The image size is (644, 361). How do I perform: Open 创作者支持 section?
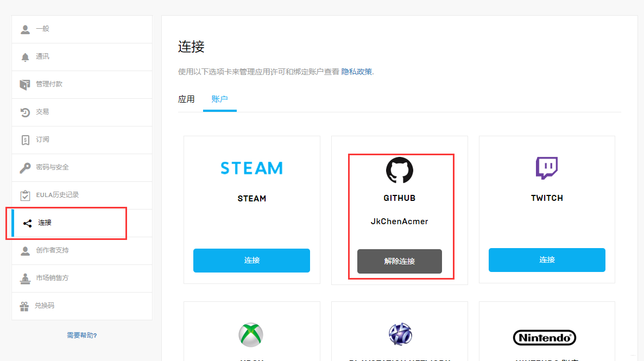82,250
